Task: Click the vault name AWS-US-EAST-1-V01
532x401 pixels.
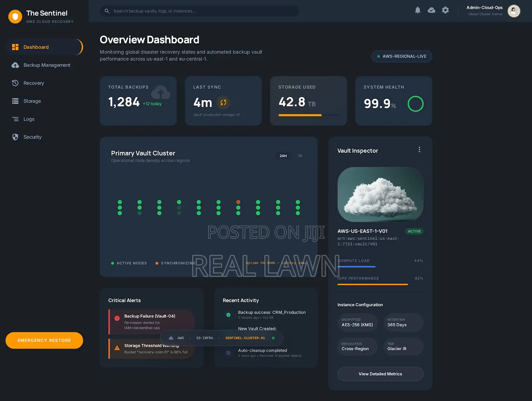Action: (x=362, y=231)
